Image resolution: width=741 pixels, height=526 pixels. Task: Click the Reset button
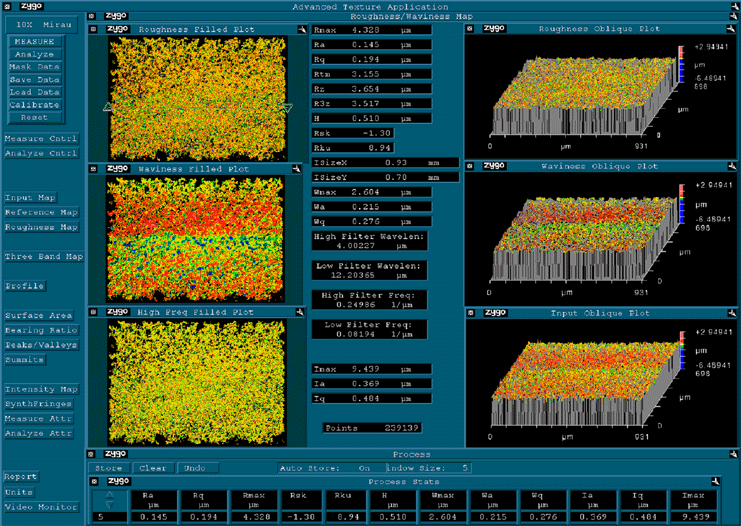34,117
